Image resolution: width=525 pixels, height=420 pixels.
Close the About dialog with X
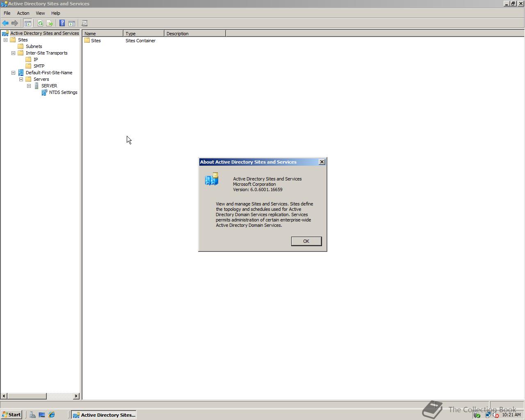click(x=322, y=162)
